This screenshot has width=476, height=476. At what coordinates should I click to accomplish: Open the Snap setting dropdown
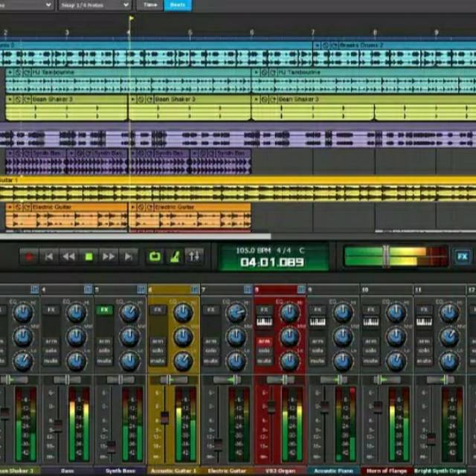[x=94, y=5]
